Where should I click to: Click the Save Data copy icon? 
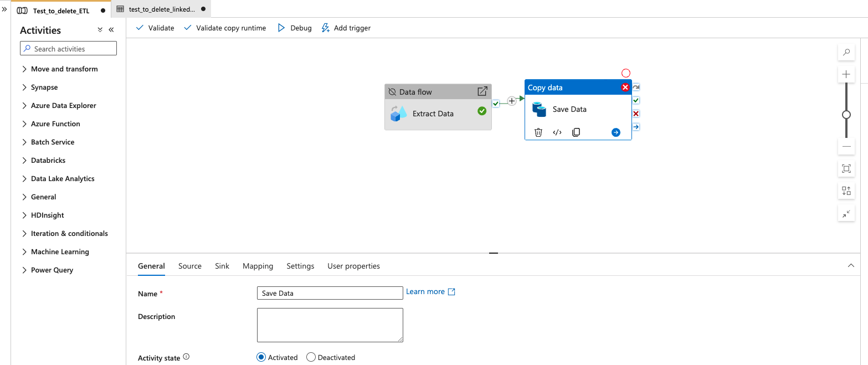pos(540,109)
